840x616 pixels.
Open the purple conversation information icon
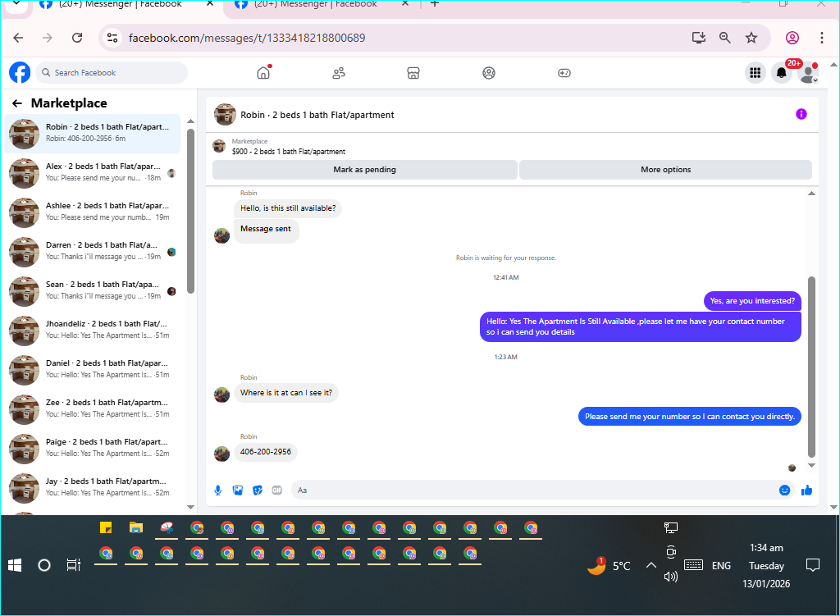pos(801,114)
